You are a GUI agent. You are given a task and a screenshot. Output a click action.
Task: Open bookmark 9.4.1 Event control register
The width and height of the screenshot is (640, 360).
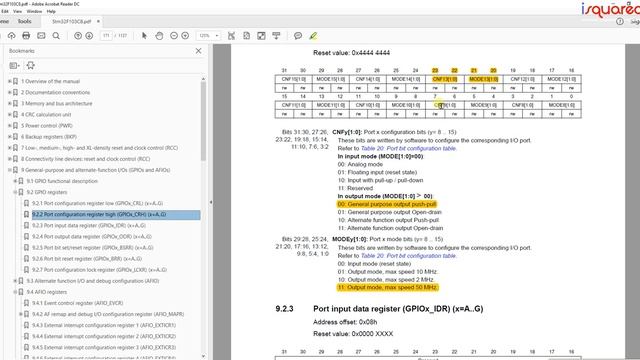(x=78, y=303)
